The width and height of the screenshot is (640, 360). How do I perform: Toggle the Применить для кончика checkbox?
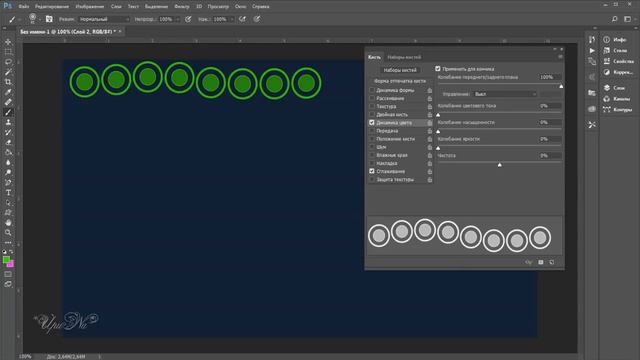438,69
